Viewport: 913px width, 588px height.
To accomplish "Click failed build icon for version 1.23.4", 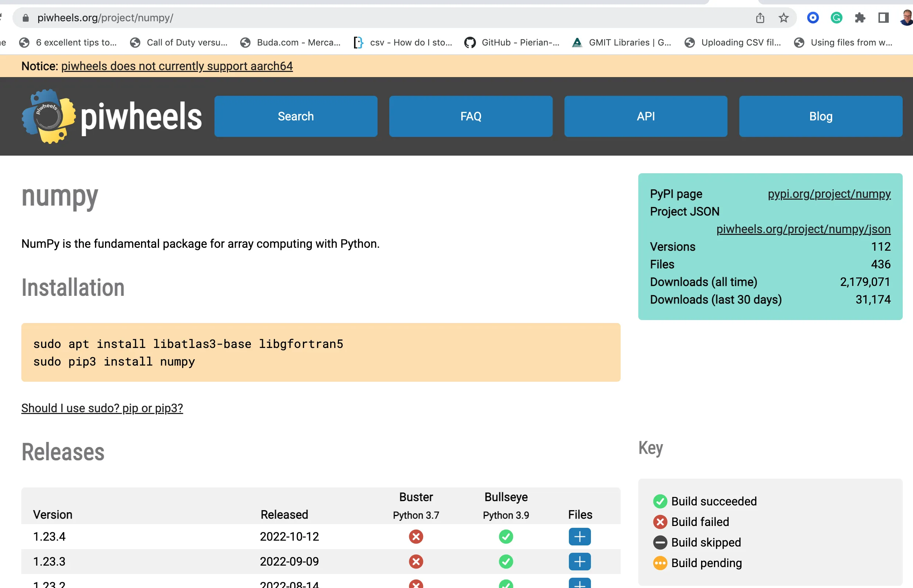I will tap(416, 537).
